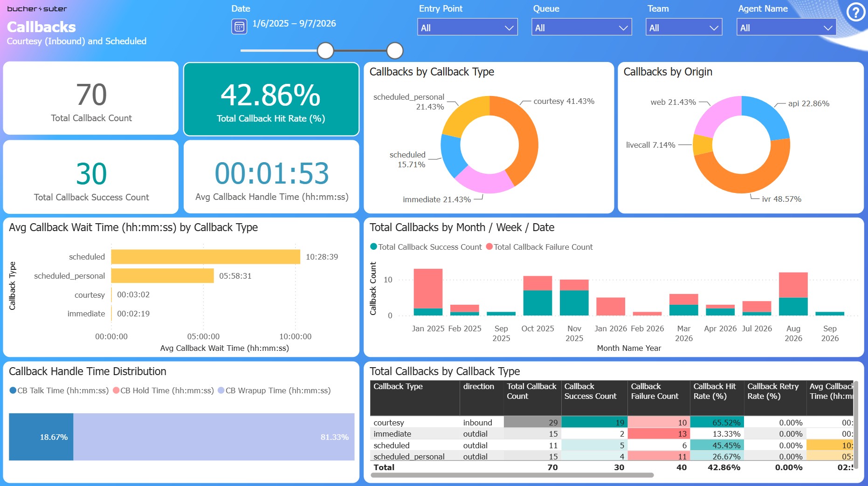868x486 pixels.
Task: Open the date picker calendar icon
Action: click(x=239, y=27)
